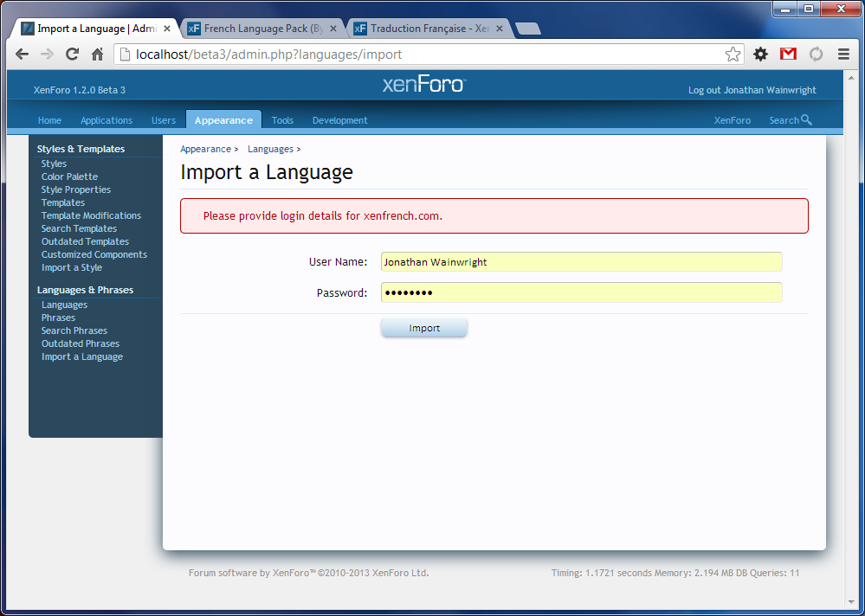The width and height of the screenshot is (865, 616).
Task: Log out Jonathan Wainwright
Action: tap(752, 90)
